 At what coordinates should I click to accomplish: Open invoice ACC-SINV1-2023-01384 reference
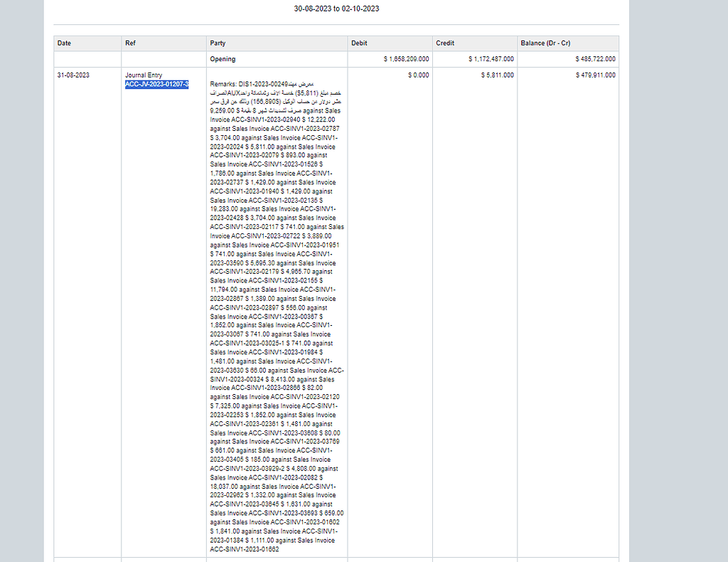pos(225,540)
